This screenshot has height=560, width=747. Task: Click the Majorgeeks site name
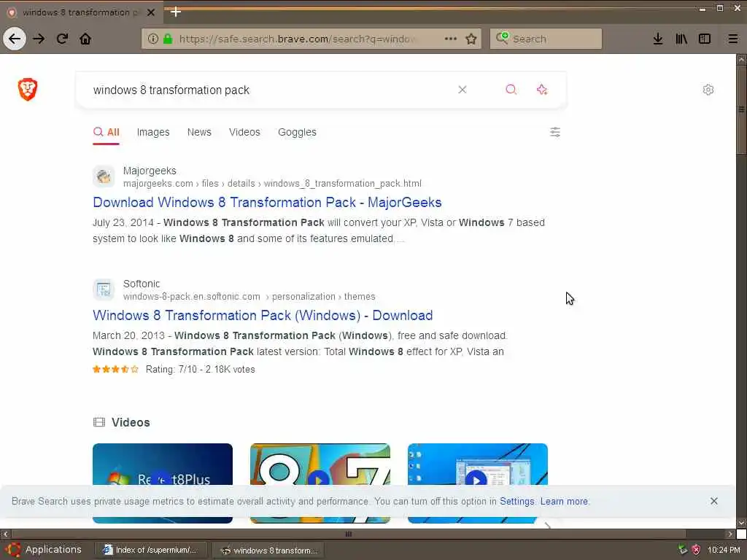(150, 171)
